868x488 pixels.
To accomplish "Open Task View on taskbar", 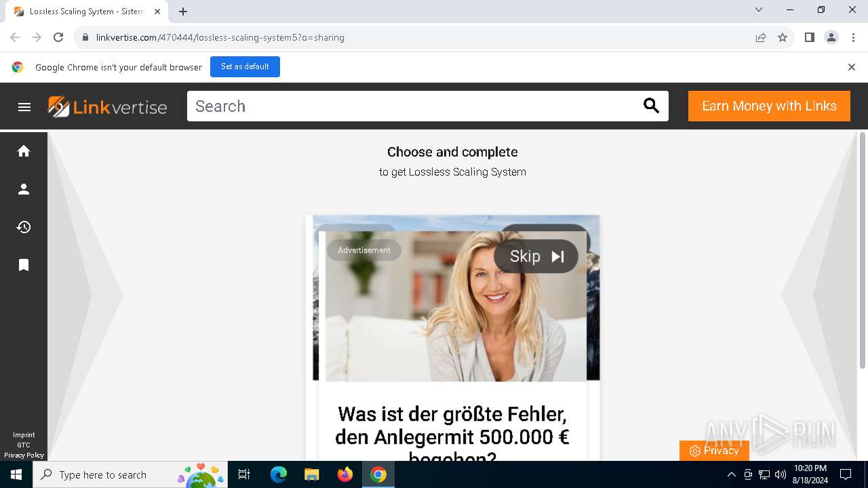I will click(244, 474).
